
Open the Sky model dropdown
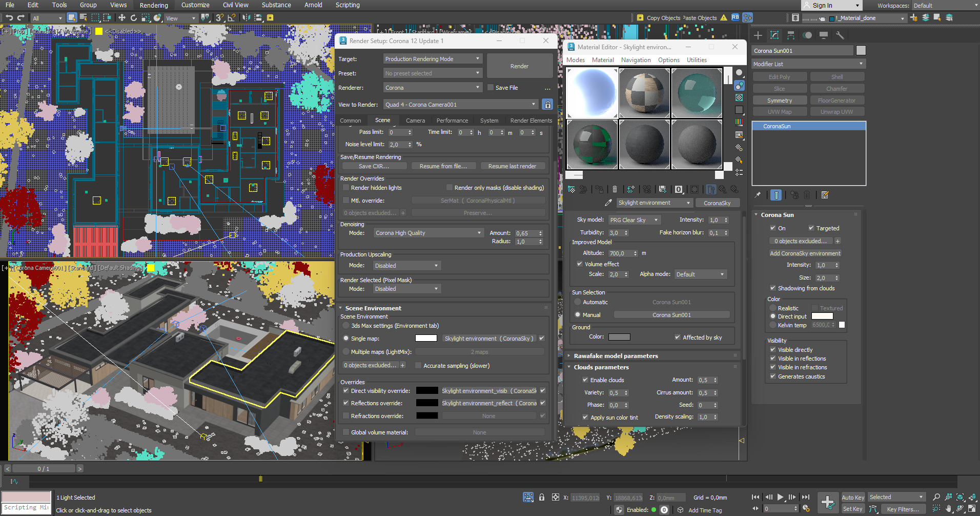pos(635,220)
